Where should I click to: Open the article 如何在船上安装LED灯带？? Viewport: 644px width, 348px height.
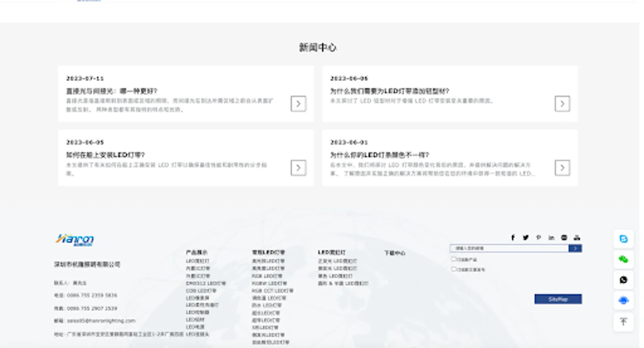pos(105,155)
